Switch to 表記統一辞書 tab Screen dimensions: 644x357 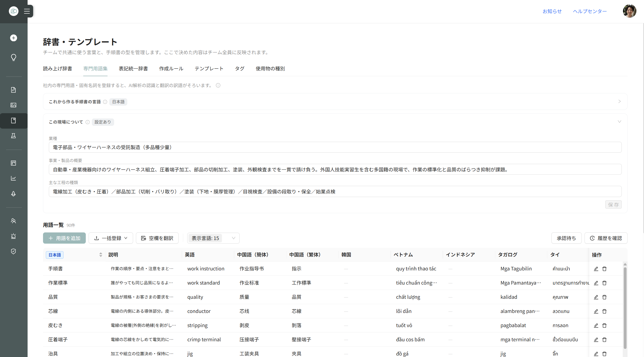click(x=133, y=69)
